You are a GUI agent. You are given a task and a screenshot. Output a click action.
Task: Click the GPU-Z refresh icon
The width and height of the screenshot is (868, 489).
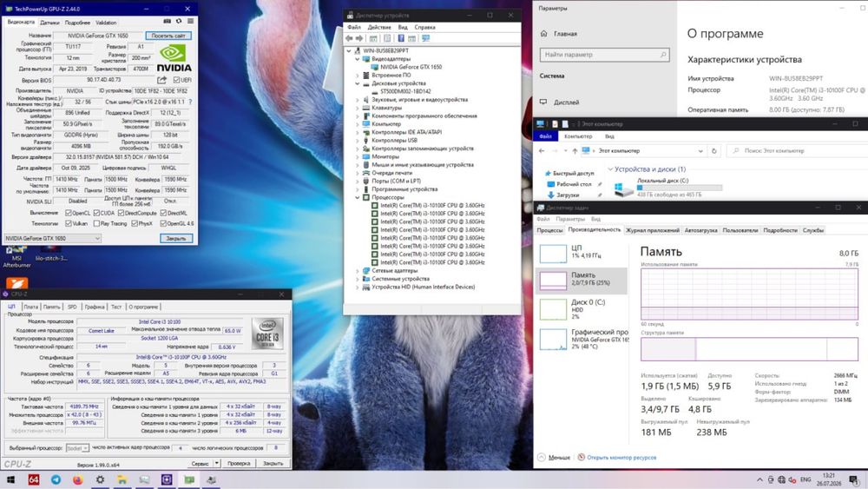click(179, 21)
